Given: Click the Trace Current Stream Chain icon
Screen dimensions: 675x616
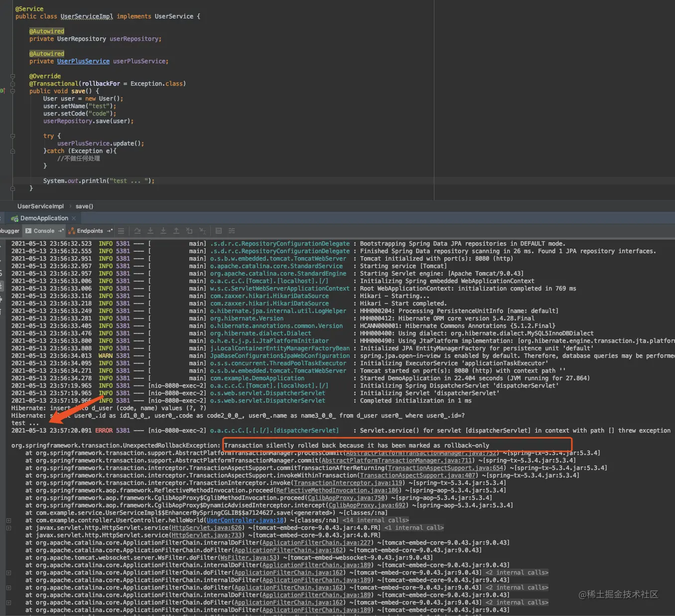Looking at the screenshot, I should [x=232, y=231].
